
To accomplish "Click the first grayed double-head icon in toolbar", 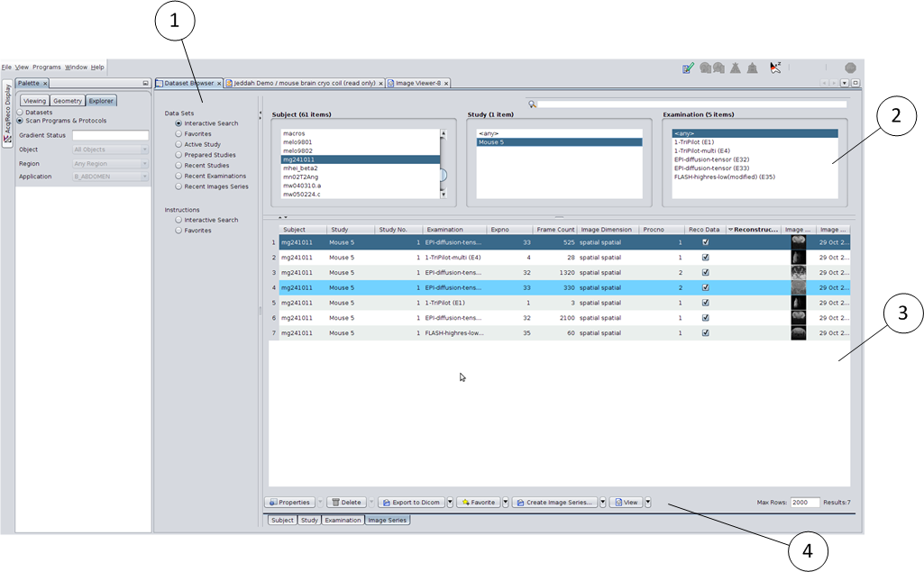I will coord(705,68).
